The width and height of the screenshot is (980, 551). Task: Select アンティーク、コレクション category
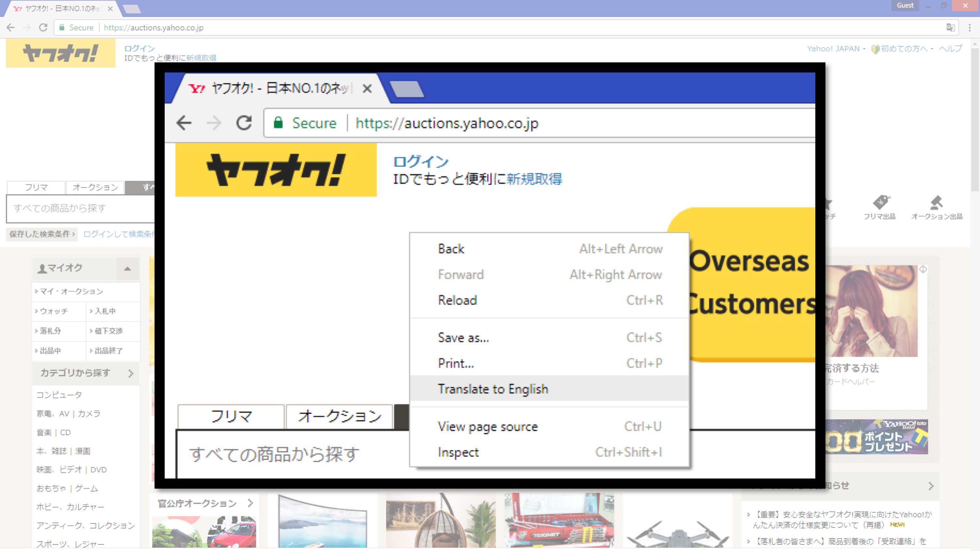click(86, 526)
